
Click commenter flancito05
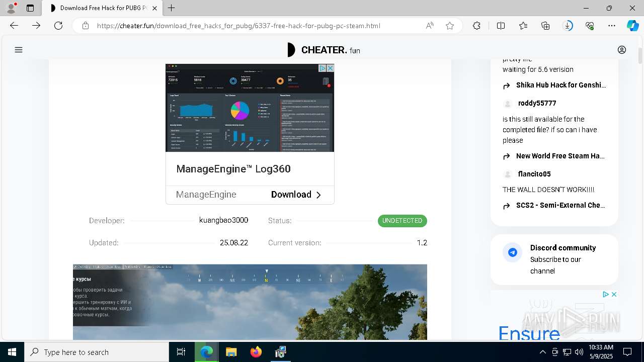pos(534,174)
